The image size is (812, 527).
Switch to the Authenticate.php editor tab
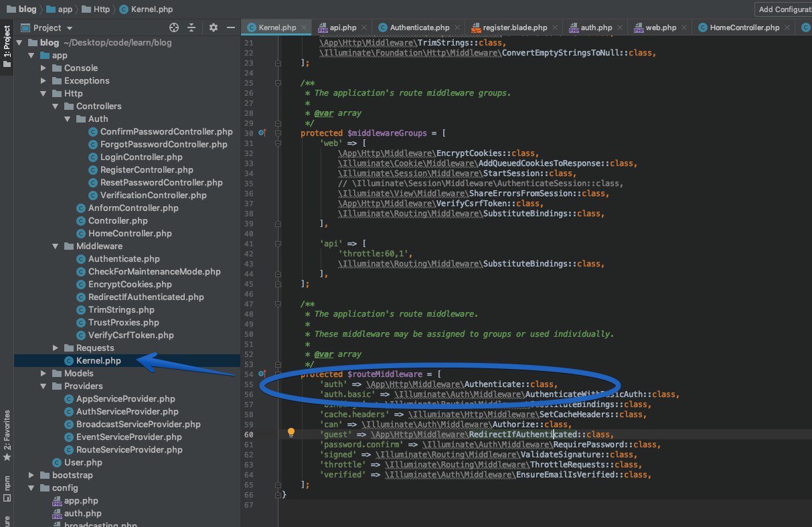(x=419, y=28)
